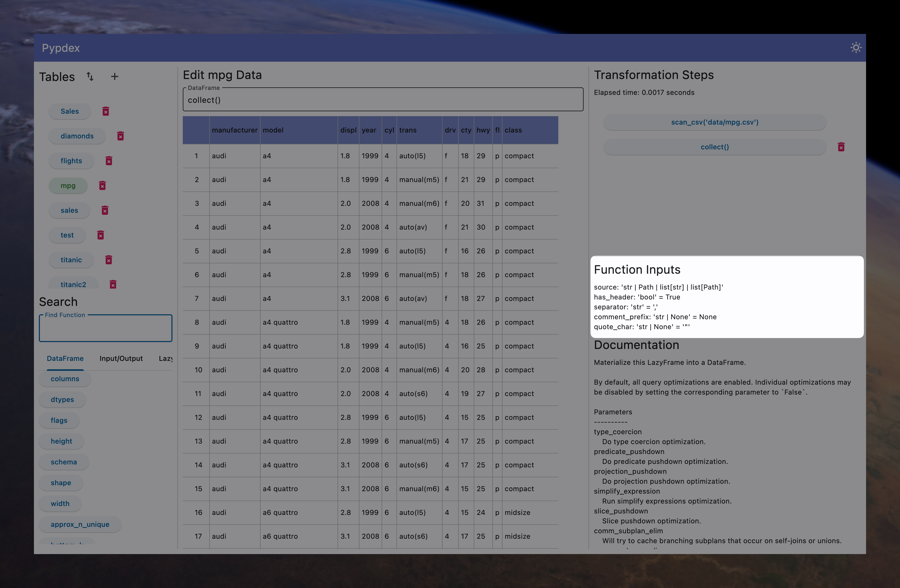Select the DataFrame functions tab
The height and width of the screenshot is (588, 900).
[65, 358]
